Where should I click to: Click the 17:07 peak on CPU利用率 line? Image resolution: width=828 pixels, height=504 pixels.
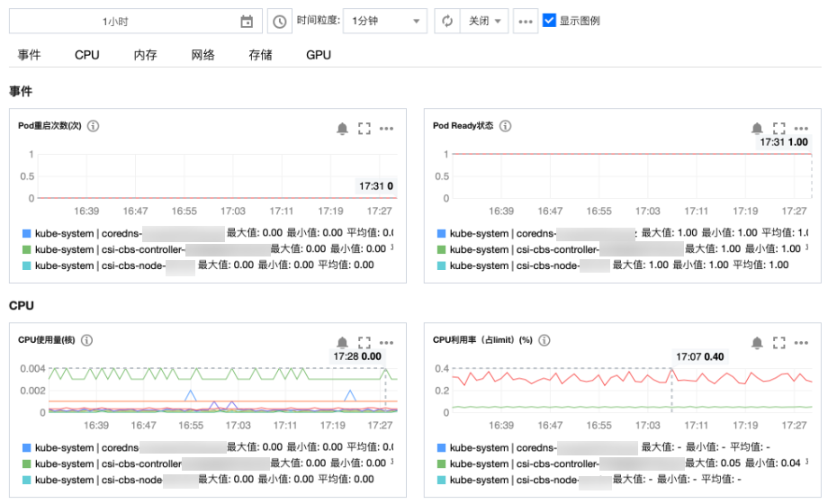pyautogui.click(x=671, y=370)
